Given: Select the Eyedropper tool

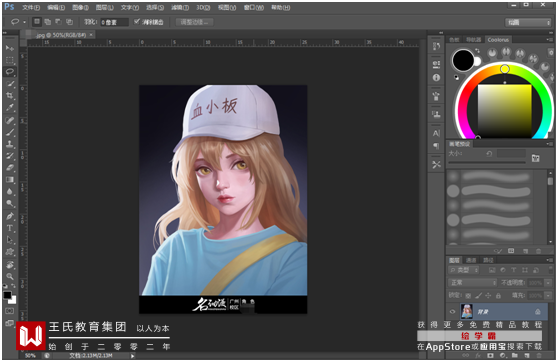Looking at the screenshot, I should 10,107.
